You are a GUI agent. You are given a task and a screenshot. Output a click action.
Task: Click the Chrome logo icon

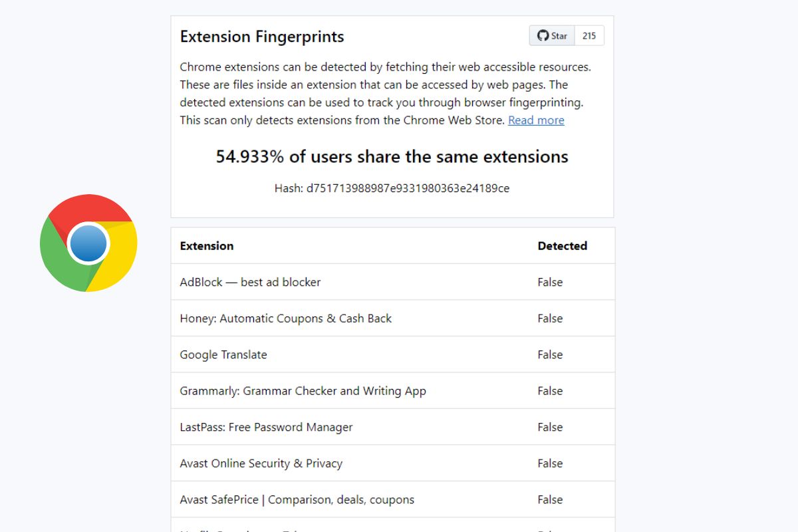(x=88, y=243)
